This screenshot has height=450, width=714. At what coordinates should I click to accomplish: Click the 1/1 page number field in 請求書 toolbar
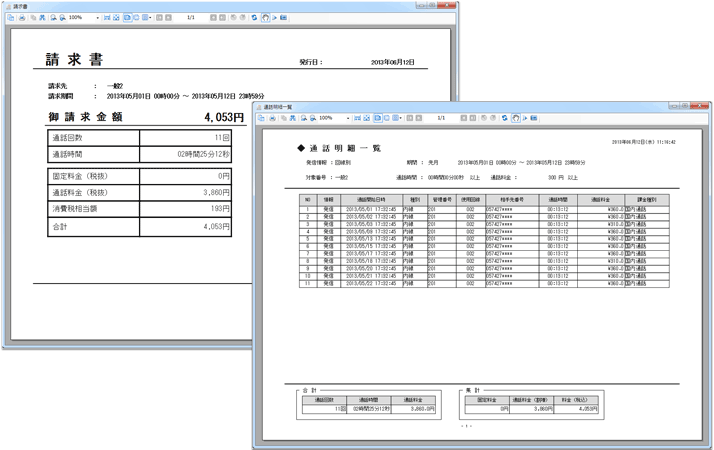(x=190, y=18)
